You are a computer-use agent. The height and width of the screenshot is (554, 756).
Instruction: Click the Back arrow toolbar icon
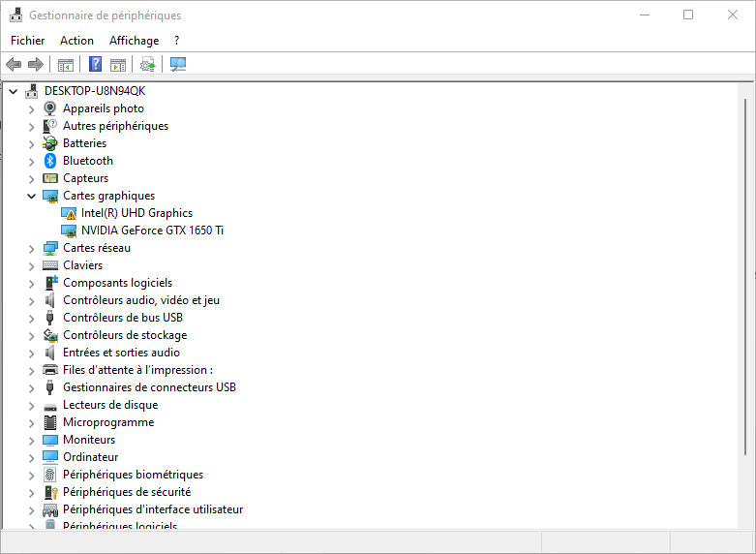[14, 64]
